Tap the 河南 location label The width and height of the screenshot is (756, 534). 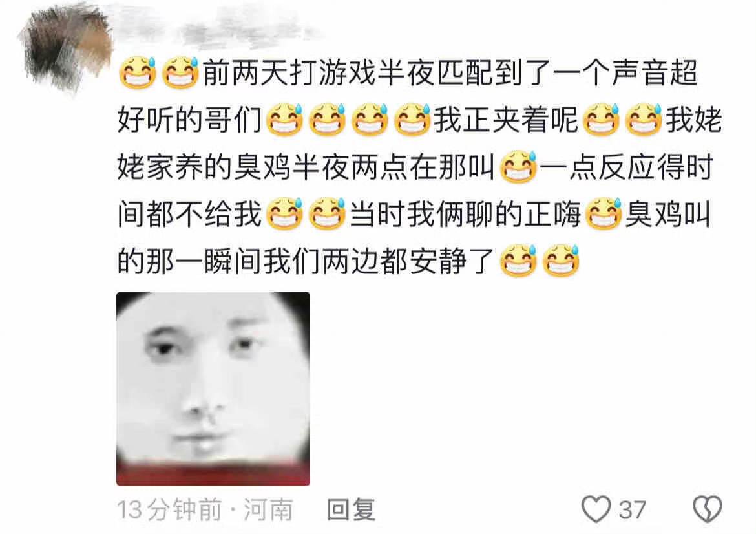269,510
